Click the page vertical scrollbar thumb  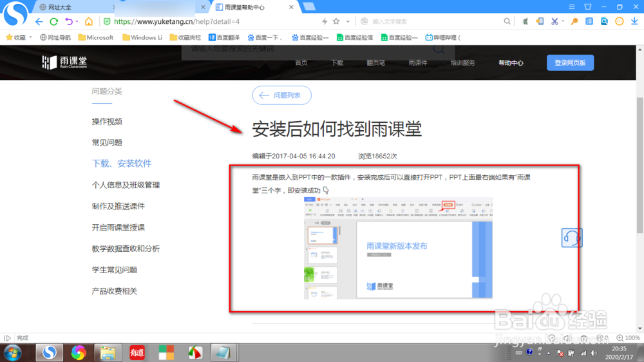[x=640, y=166]
